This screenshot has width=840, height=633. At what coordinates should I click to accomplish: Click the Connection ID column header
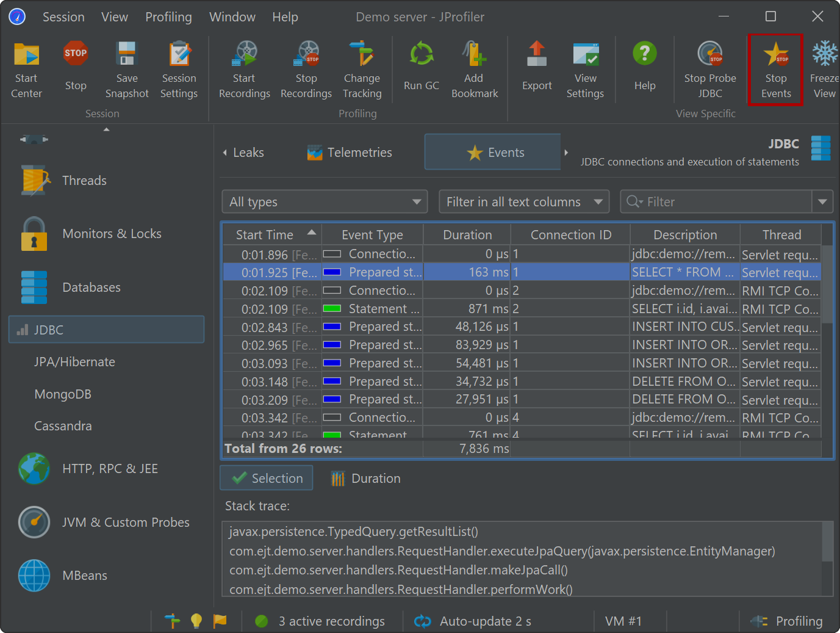pyautogui.click(x=571, y=235)
